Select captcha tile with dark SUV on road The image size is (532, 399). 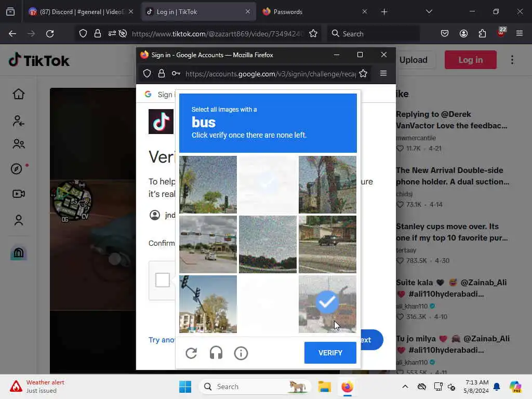pos(327,244)
